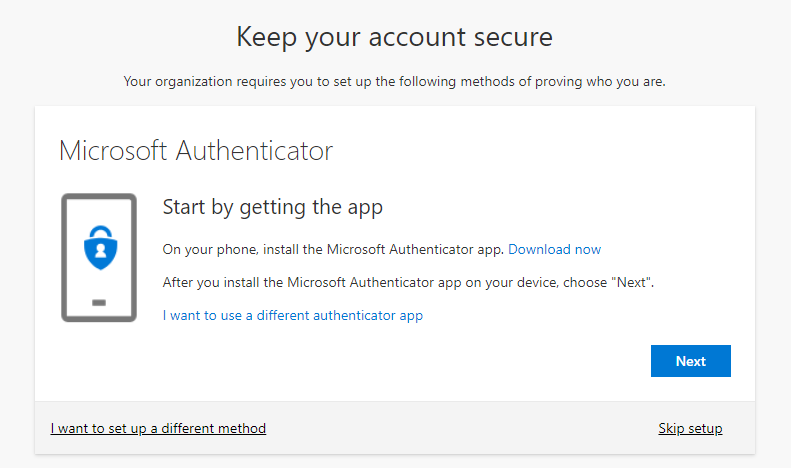Click the 'On your phone, install' sentence

[333, 250]
